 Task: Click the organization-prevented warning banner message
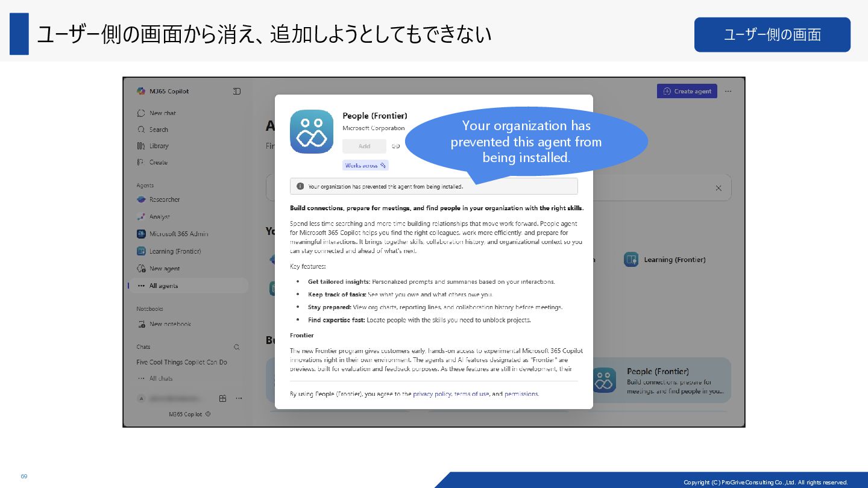point(386,187)
